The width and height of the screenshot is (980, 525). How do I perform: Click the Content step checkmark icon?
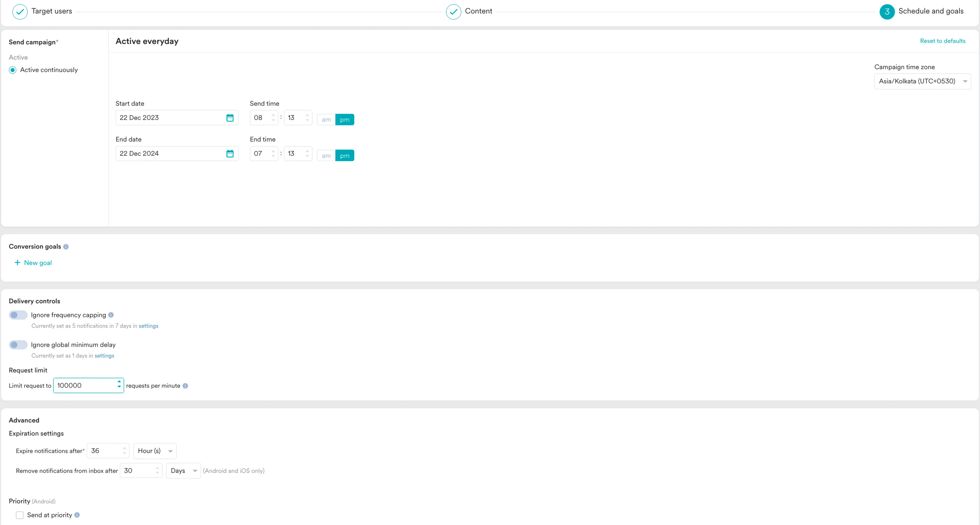pyautogui.click(x=453, y=11)
